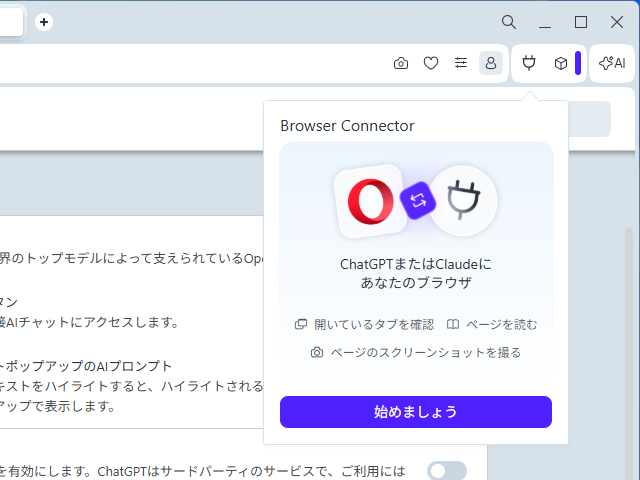Click the large plug circle in popup
640x480 pixels.
click(x=463, y=200)
